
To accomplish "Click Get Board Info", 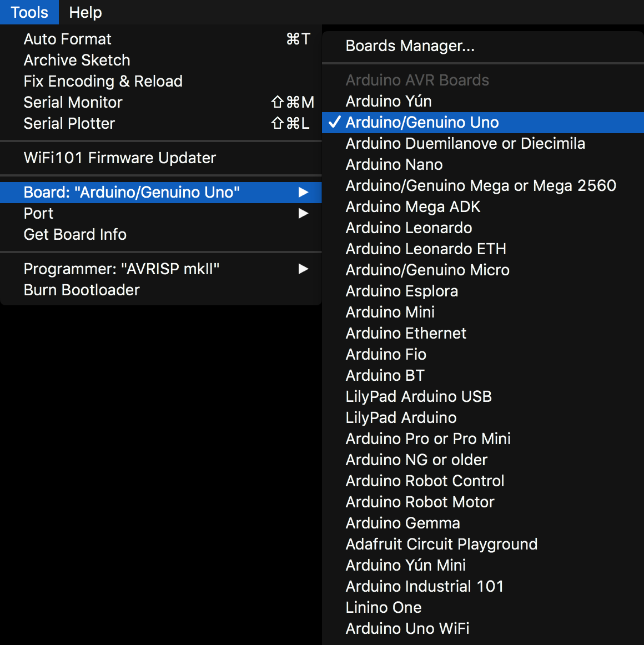I will click(75, 234).
